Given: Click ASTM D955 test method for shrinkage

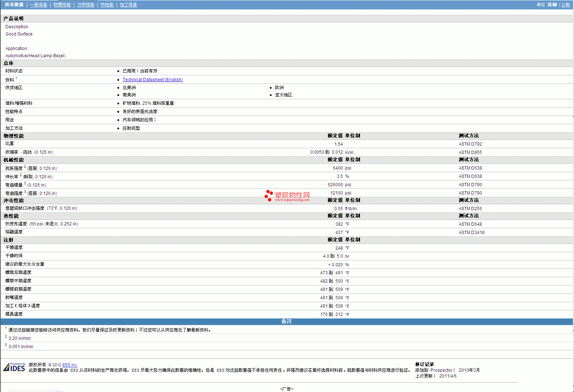Looking at the screenshot, I should 470,153.
